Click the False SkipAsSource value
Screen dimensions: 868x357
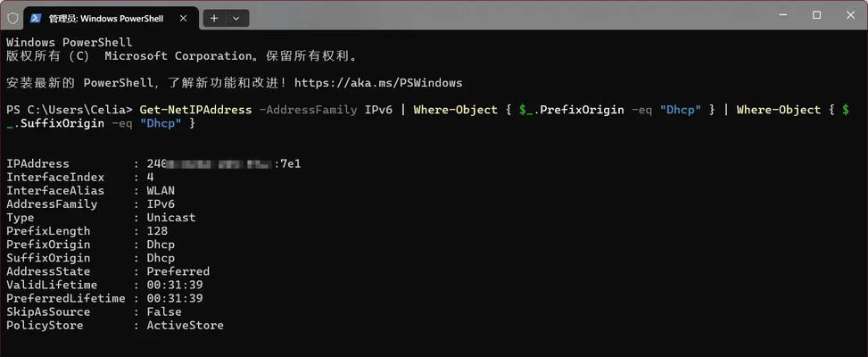coord(164,312)
